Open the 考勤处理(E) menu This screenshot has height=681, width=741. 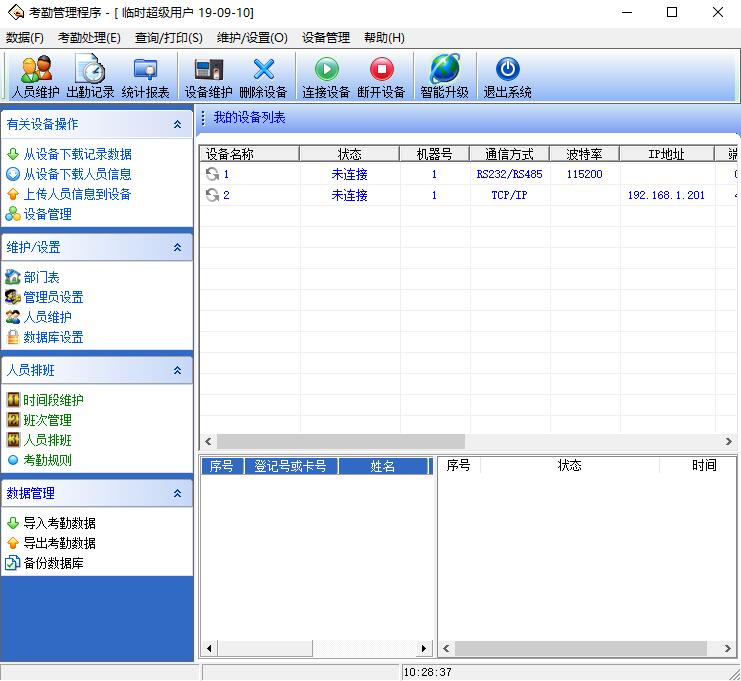pos(89,38)
